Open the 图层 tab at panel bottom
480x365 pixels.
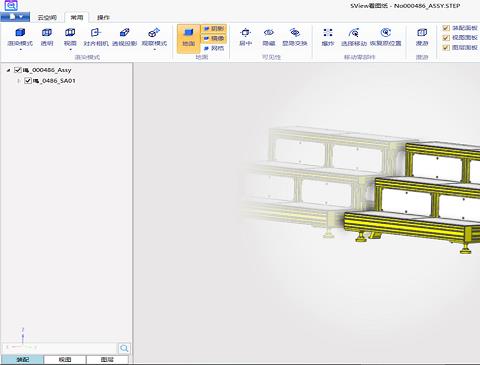(x=107, y=360)
